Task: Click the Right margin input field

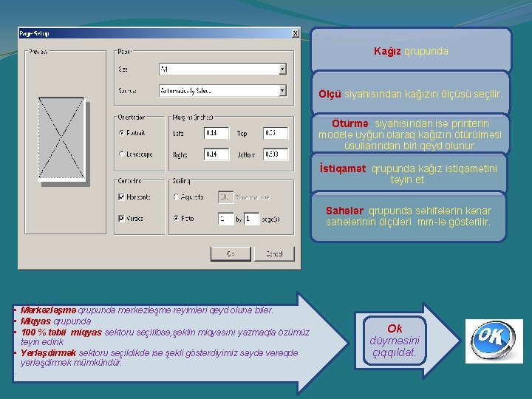Action: 216,154
